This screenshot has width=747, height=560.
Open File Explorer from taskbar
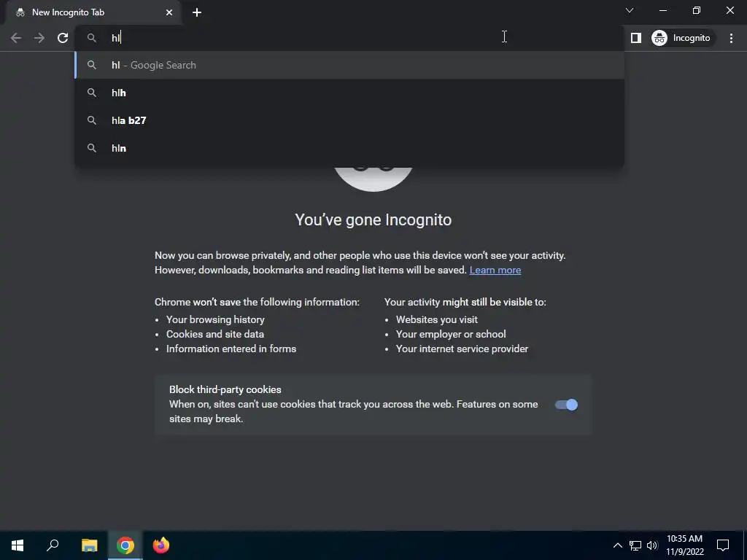[x=89, y=545]
